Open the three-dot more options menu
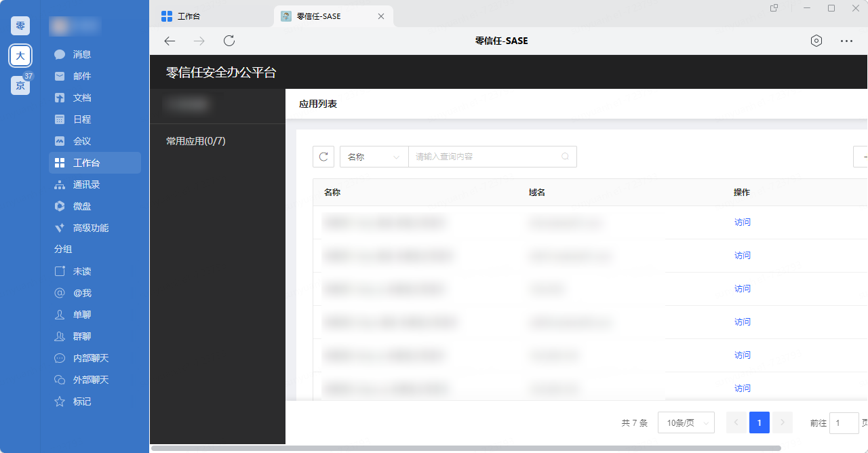The image size is (868, 453). click(846, 41)
